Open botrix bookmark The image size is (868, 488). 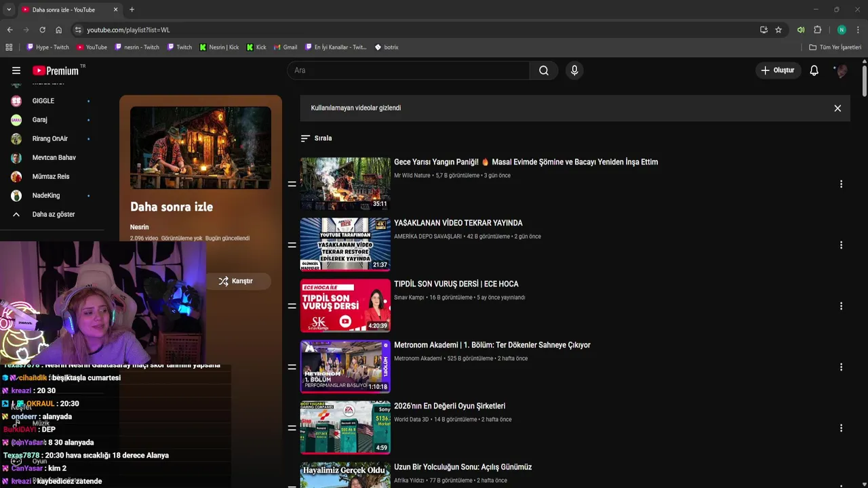click(387, 47)
